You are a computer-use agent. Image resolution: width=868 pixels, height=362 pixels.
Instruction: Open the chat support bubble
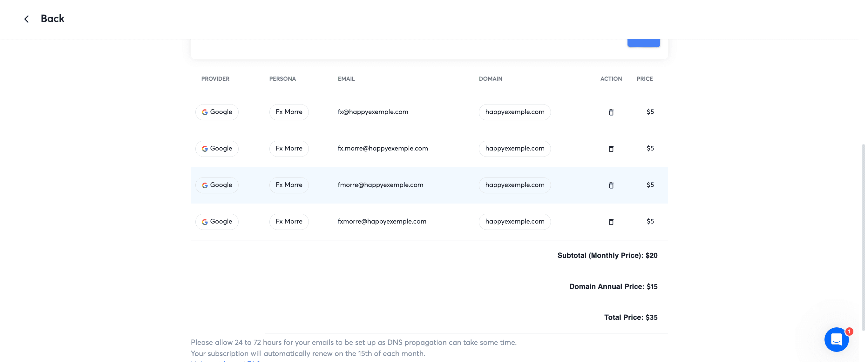[836, 339]
